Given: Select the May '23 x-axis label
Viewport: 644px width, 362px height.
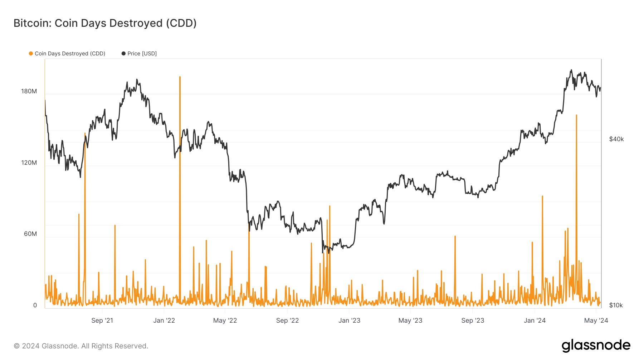Looking at the screenshot, I should [410, 321].
